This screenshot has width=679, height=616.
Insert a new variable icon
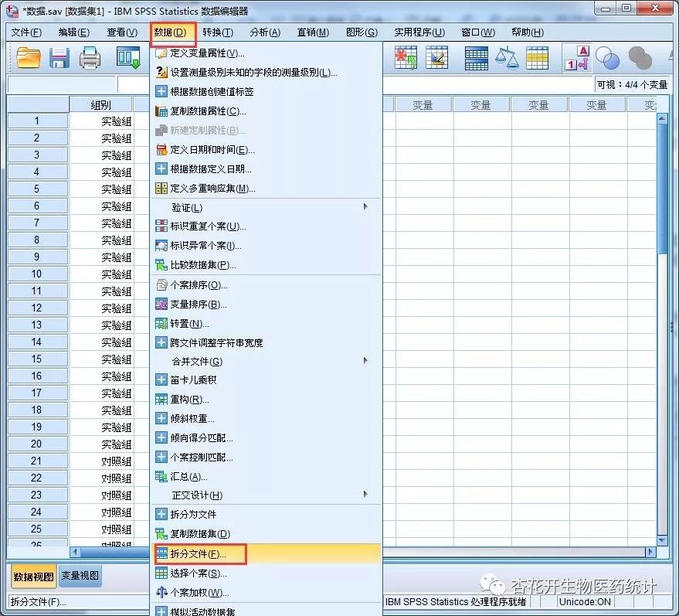click(x=439, y=58)
